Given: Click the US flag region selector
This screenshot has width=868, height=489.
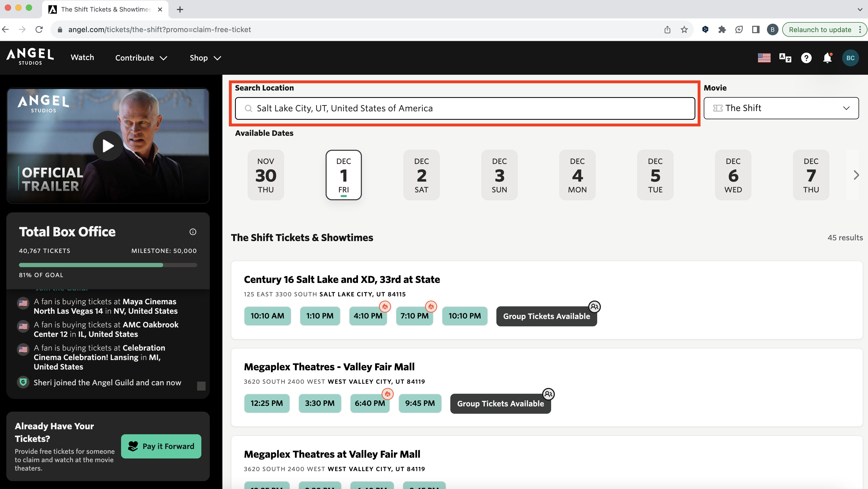Looking at the screenshot, I should point(764,58).
